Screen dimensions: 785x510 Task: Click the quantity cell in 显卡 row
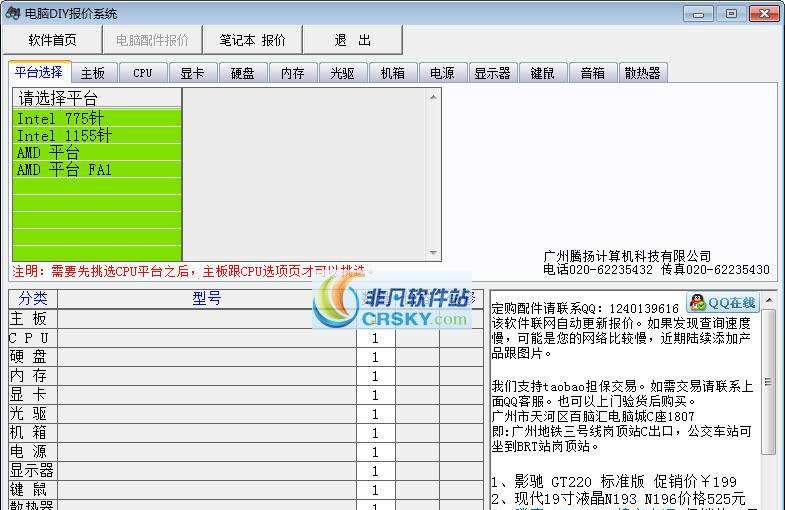375,395
